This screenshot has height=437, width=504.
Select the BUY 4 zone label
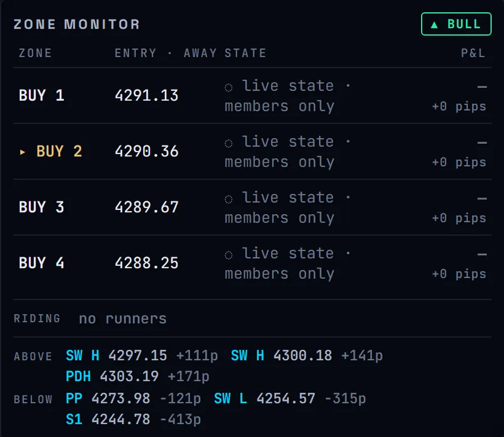(x=41, y=263)
